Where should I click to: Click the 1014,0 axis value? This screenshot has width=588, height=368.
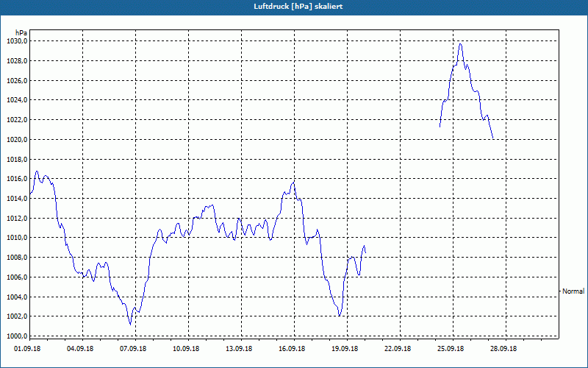17,198
